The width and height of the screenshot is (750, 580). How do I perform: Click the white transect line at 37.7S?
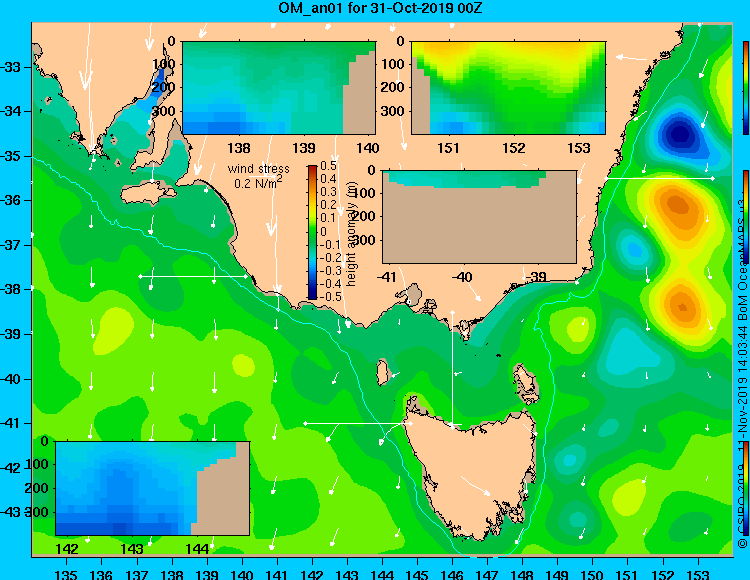click(x=193, y=276)
